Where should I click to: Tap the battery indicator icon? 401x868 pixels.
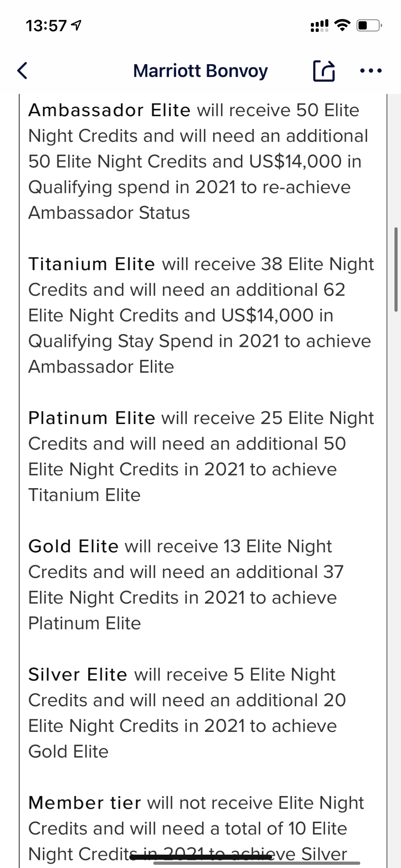[x=369, y=26]
